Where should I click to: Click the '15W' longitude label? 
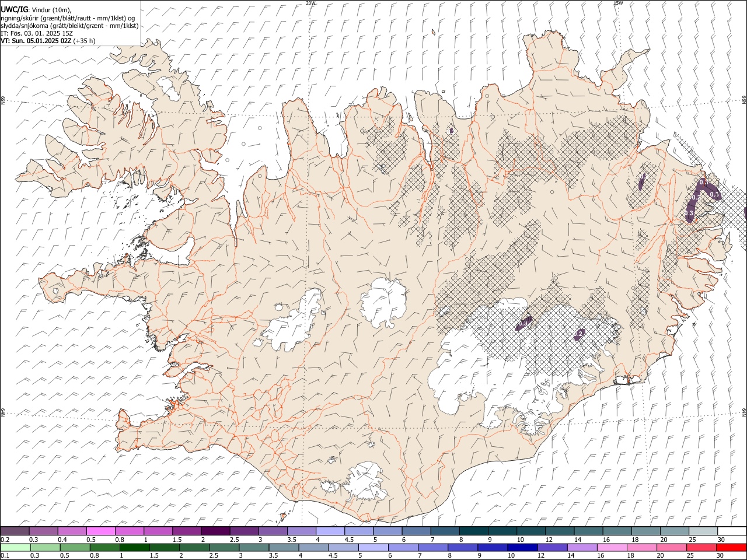618,3
